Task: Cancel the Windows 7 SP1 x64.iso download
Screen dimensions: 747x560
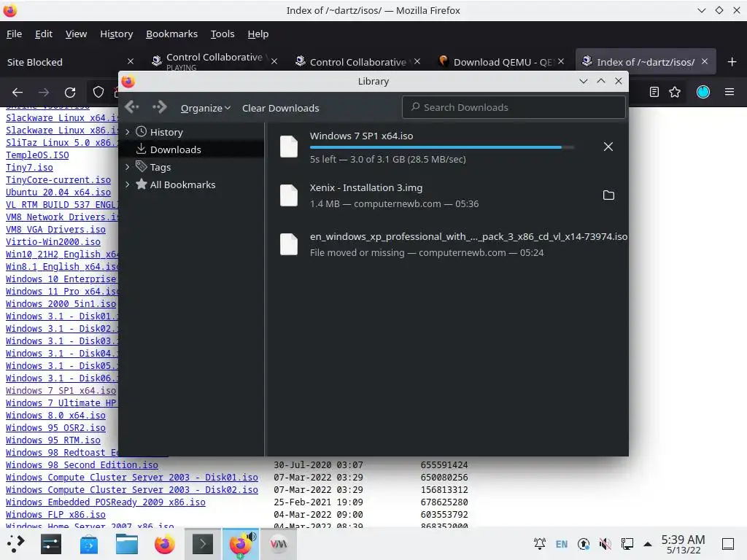Action: pyautogui.click(x=608, y=147)
